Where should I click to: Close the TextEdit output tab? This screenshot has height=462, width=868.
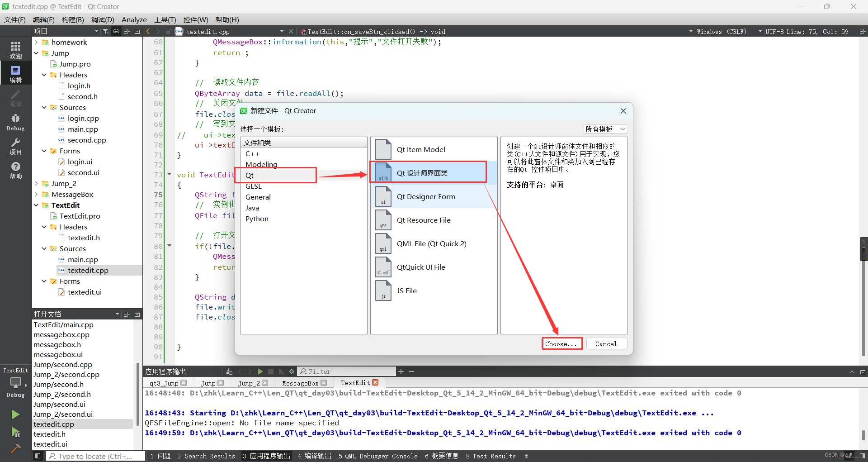pyautogui.click(x=375, y=383)
